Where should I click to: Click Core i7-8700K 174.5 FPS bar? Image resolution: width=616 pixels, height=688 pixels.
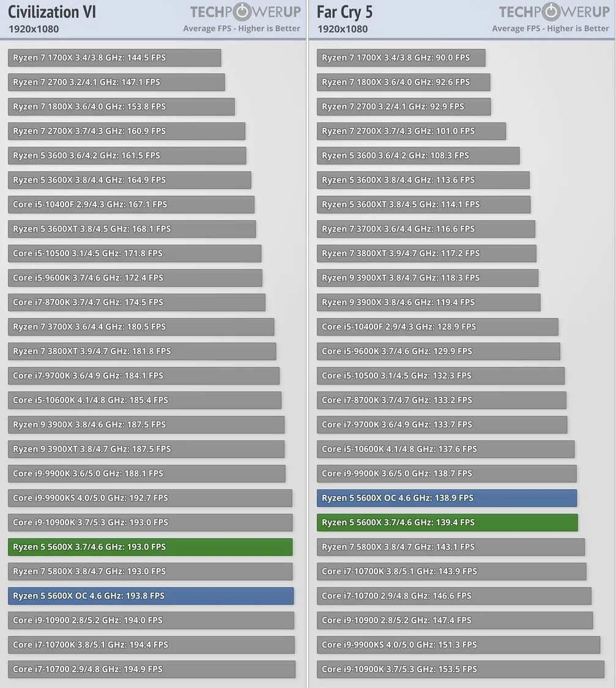coord(136,302)
